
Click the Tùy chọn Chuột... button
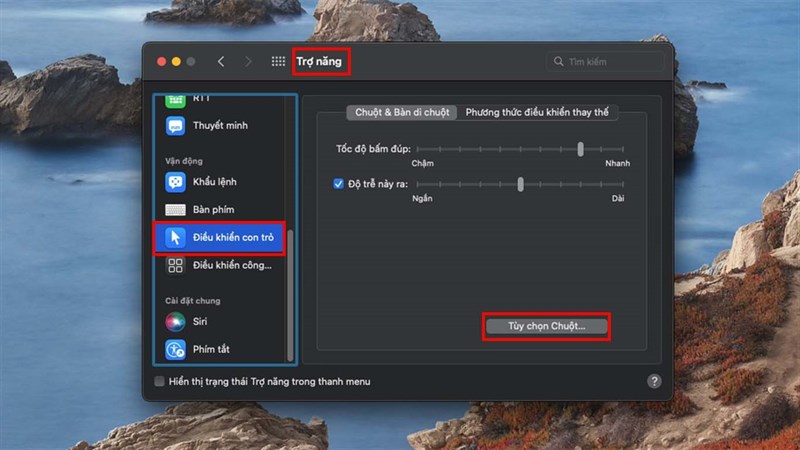coord(546,326)
